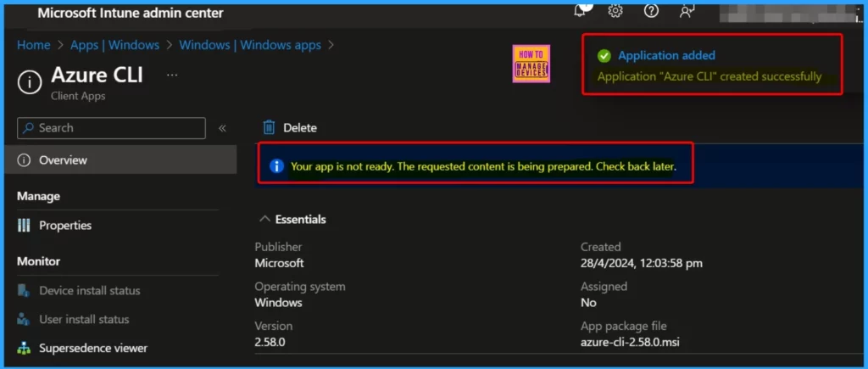
Task: Go to Home breadcrumb
Action: point(34,45)
